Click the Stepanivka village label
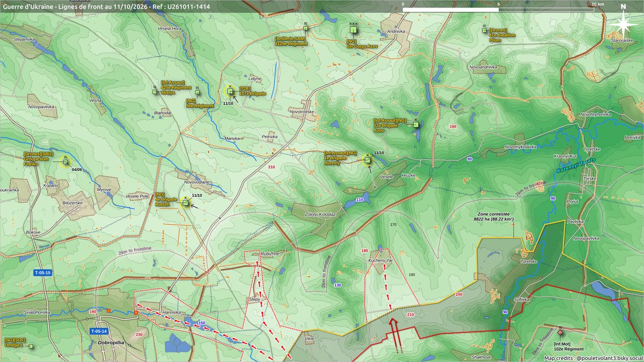This screenshot has width=644, height=362. (x=24, y=39)
